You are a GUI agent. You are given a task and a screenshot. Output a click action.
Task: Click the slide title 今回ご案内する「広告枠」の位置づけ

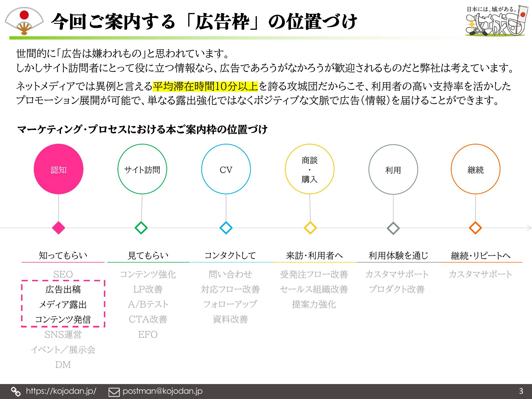point(204,21)
